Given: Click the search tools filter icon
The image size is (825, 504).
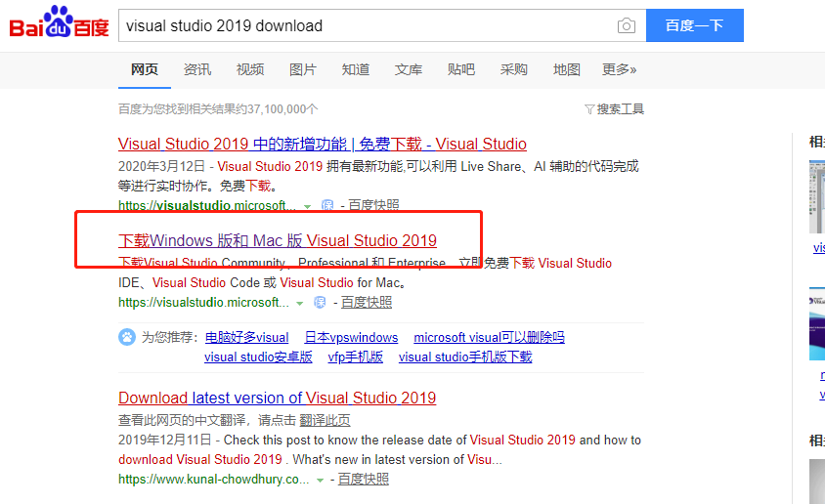Looking at the screenshot, I should 589,109.
